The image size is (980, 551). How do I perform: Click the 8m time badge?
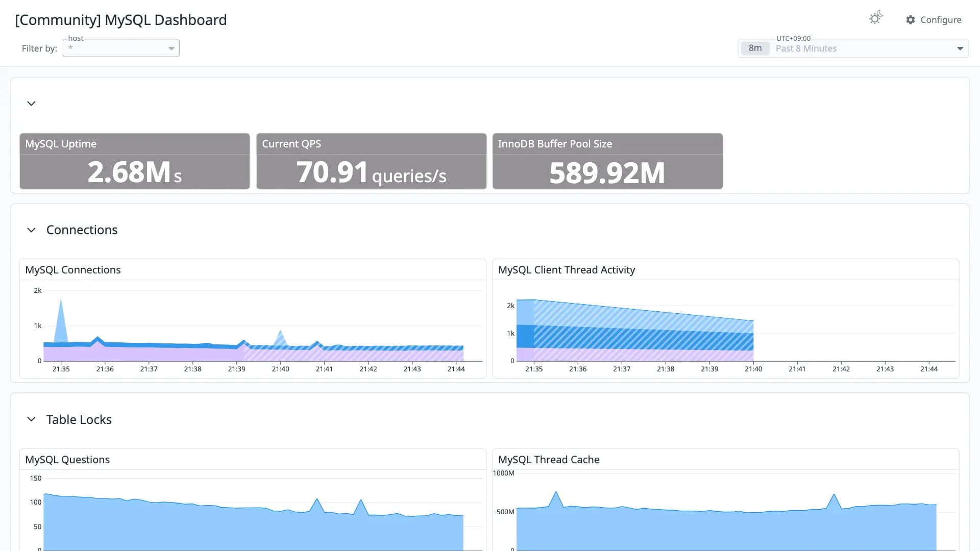[755, 48]
